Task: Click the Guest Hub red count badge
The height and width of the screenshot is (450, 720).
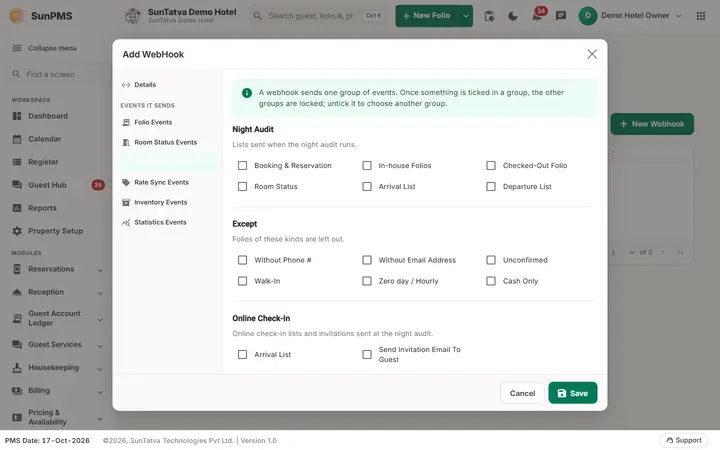Action: click(x=98, y=185)
